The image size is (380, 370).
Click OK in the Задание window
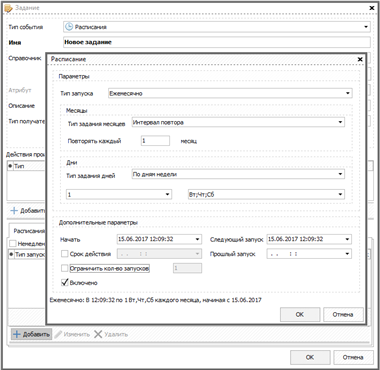[x=310, y=357]
